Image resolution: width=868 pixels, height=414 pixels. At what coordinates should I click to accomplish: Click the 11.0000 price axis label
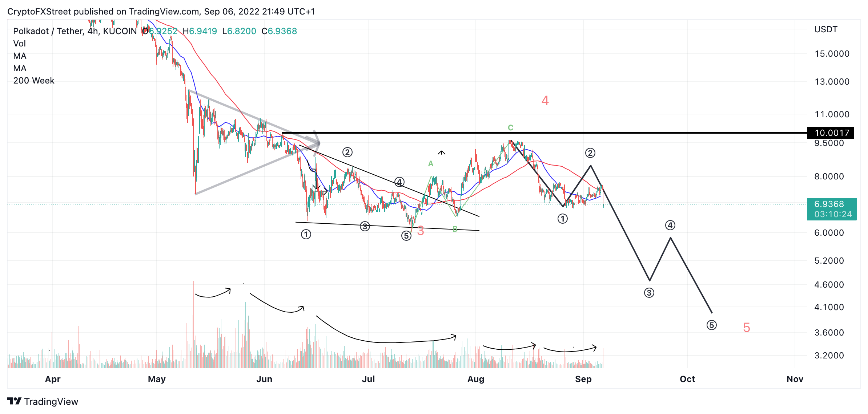pyautogui.click(x=832, y=114)
